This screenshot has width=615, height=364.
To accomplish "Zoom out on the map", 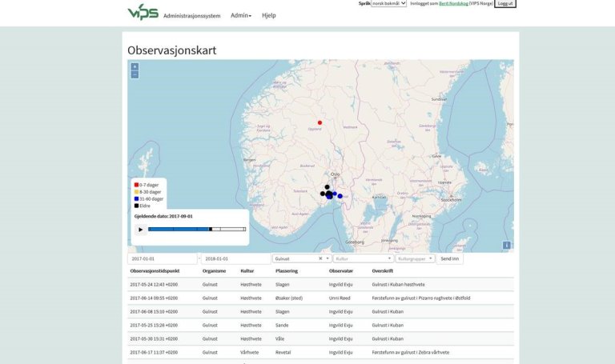I will (x=135, y=75).
